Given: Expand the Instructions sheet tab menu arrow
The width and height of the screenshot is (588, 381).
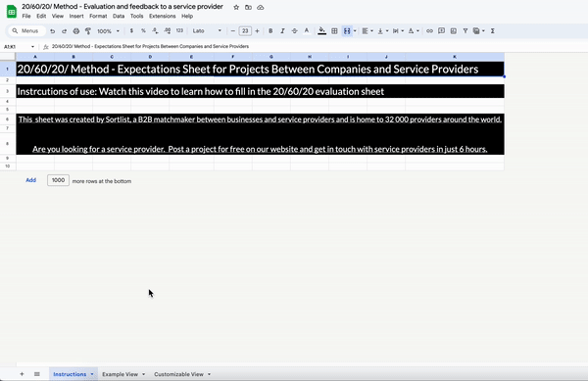Looking at the screenshot, I should pos(92,374).
